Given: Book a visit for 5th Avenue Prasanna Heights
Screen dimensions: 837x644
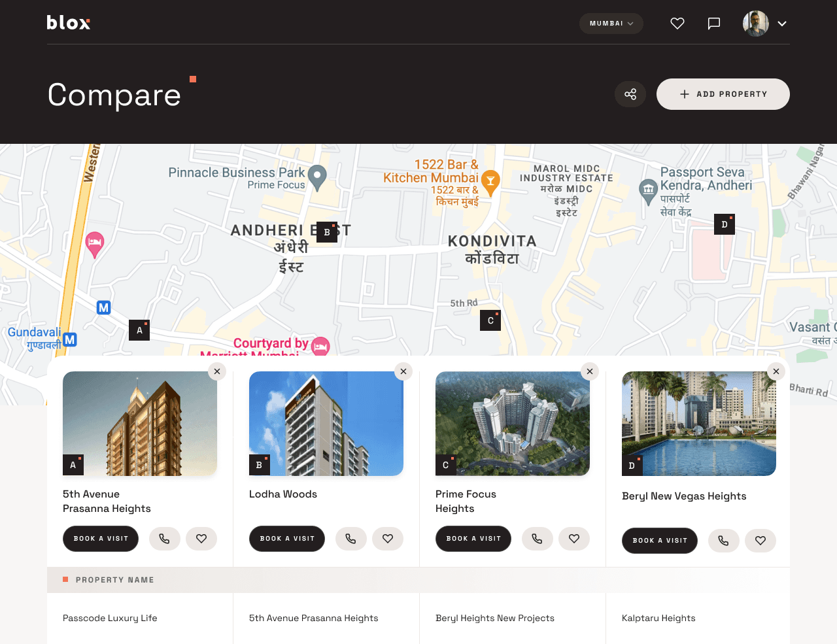Looking at the screenshot, I should (101, 539).
